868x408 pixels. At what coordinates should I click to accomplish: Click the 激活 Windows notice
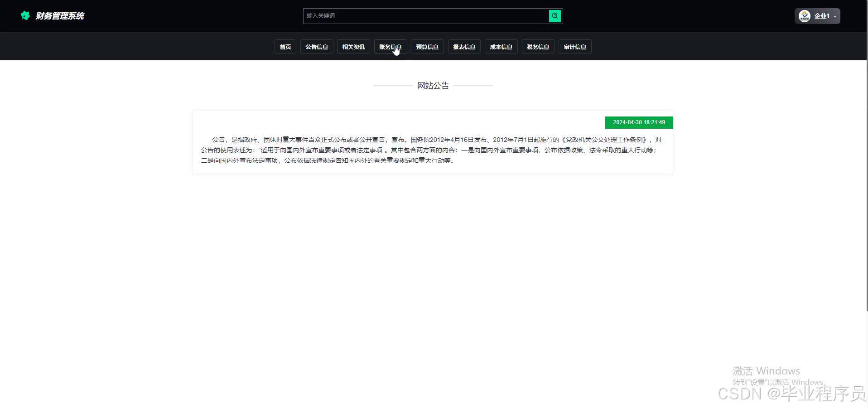point(767,371)
